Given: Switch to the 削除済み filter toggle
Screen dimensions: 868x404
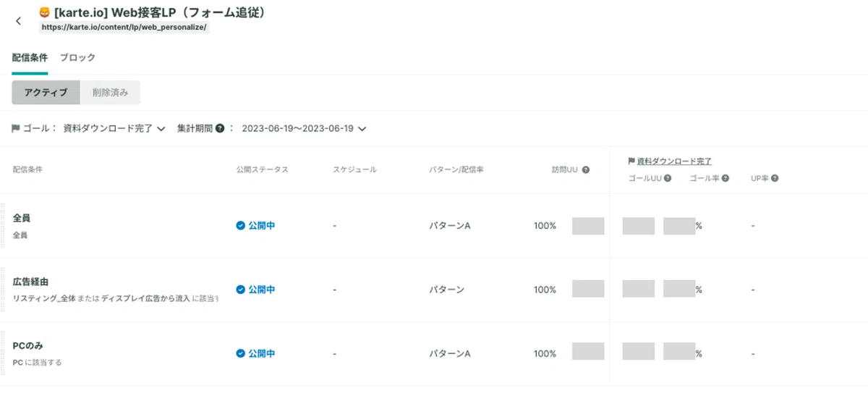Looking at the screenshot, I should pos(110,93).
